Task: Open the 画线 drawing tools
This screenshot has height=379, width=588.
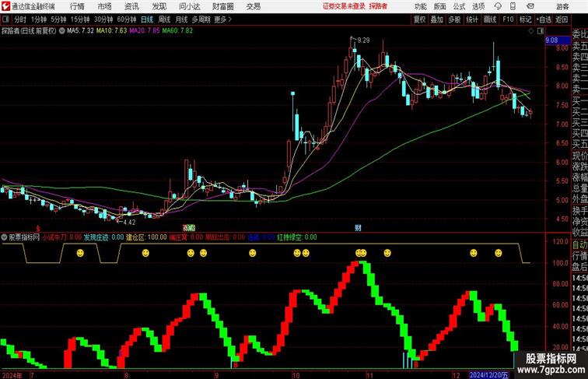Action: (x=490, y=19)
